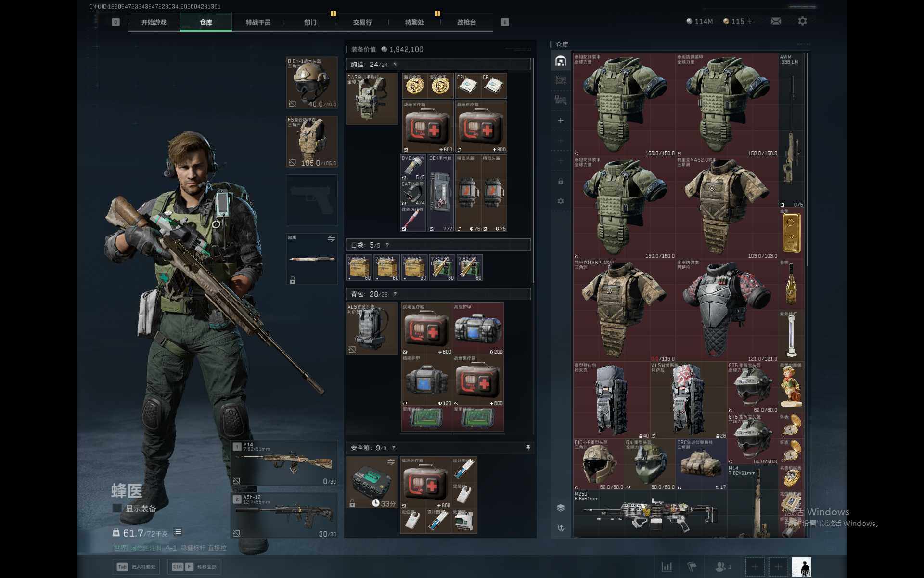Image resolution: width=924 pixels, height=578 pixels.
Task: Swap the safe box using its arrows icon
Action: [x=391, y=462]
